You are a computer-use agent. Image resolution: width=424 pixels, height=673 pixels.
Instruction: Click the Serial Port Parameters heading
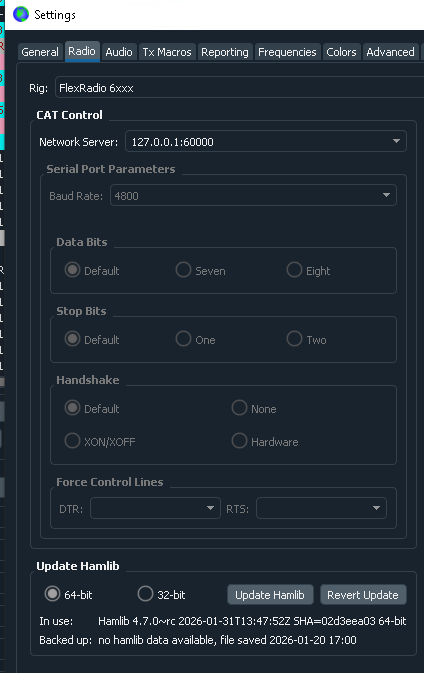[x=111, y=169]
